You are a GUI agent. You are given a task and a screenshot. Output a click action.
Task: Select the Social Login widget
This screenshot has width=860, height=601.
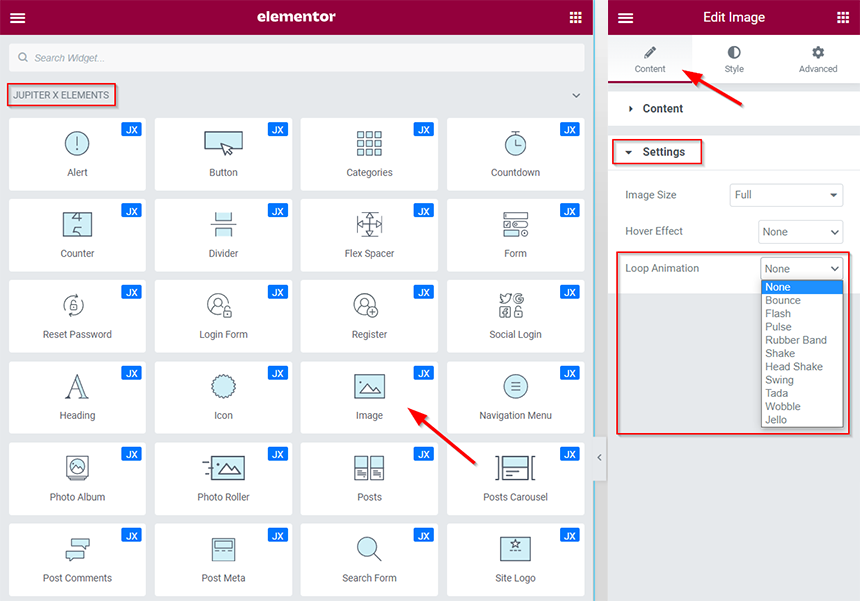516,316
